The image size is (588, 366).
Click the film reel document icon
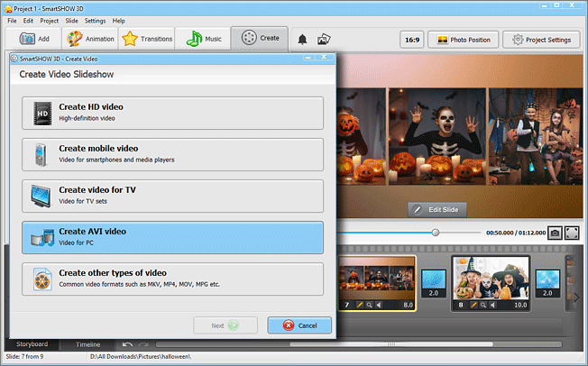point(42,279)
